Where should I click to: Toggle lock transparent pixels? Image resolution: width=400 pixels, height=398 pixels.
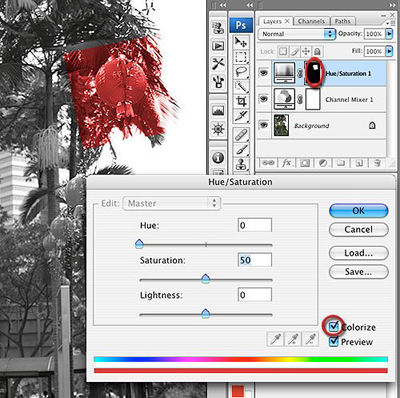[283, 51]
